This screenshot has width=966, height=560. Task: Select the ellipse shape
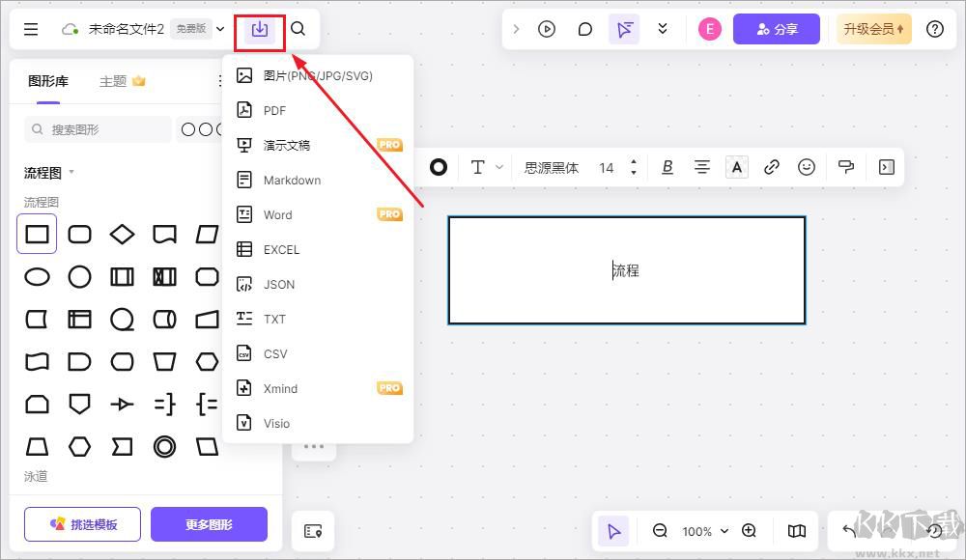[37, 276]
